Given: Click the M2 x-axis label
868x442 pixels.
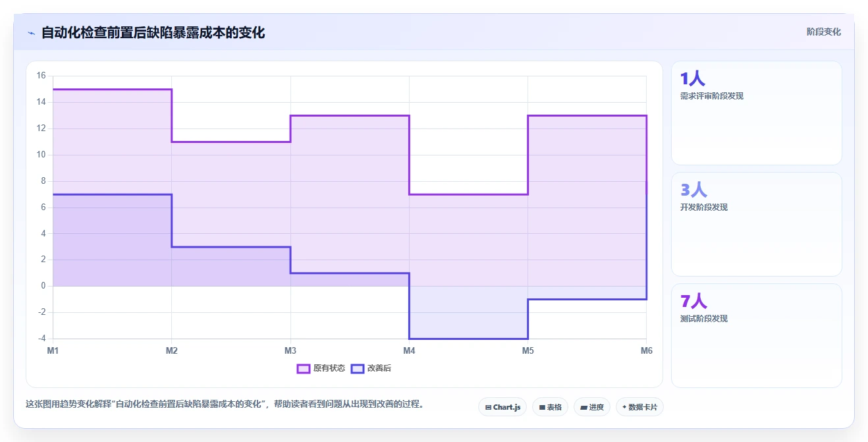Looking at the screenshot, I should click(x=172, y=350).
